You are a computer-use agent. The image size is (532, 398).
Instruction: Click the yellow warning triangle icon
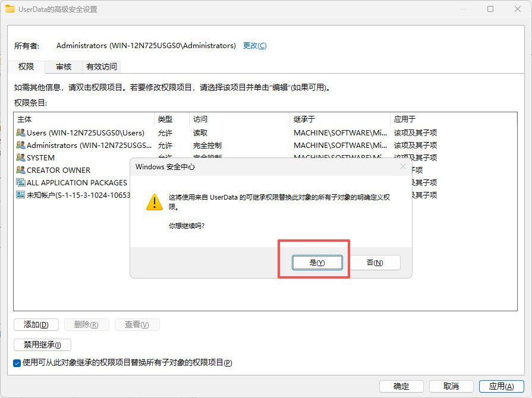[x=154, y=202]
